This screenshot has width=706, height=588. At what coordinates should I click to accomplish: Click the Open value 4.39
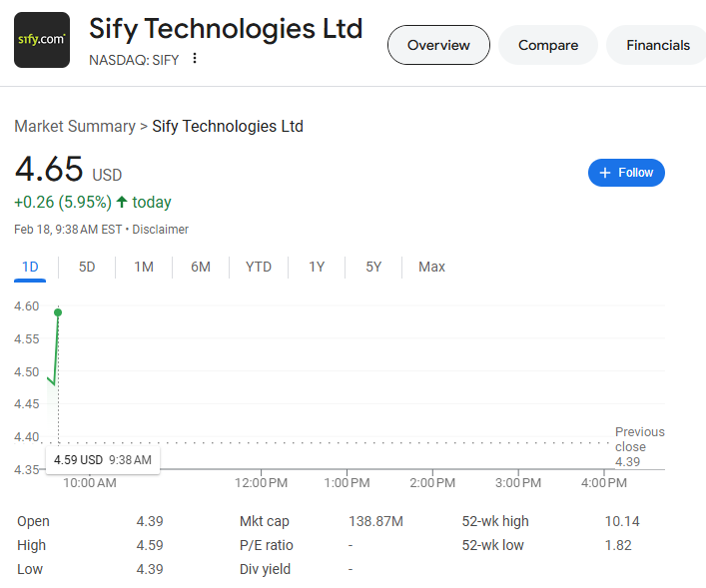point(150,521)
